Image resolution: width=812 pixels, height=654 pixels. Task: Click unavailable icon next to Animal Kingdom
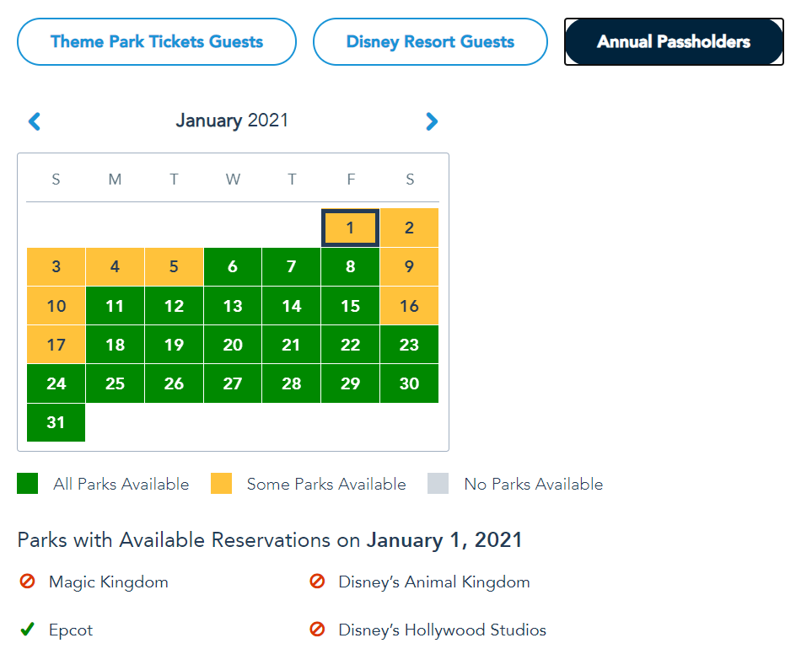tap(317, 582)
